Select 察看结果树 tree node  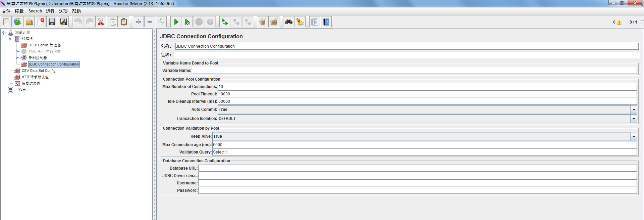31,83
